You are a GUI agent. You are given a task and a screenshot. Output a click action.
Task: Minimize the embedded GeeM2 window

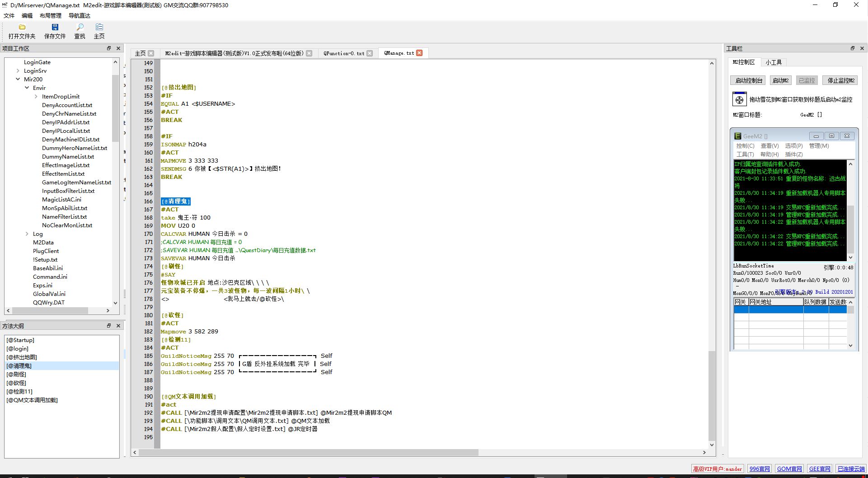pos(816,136)
